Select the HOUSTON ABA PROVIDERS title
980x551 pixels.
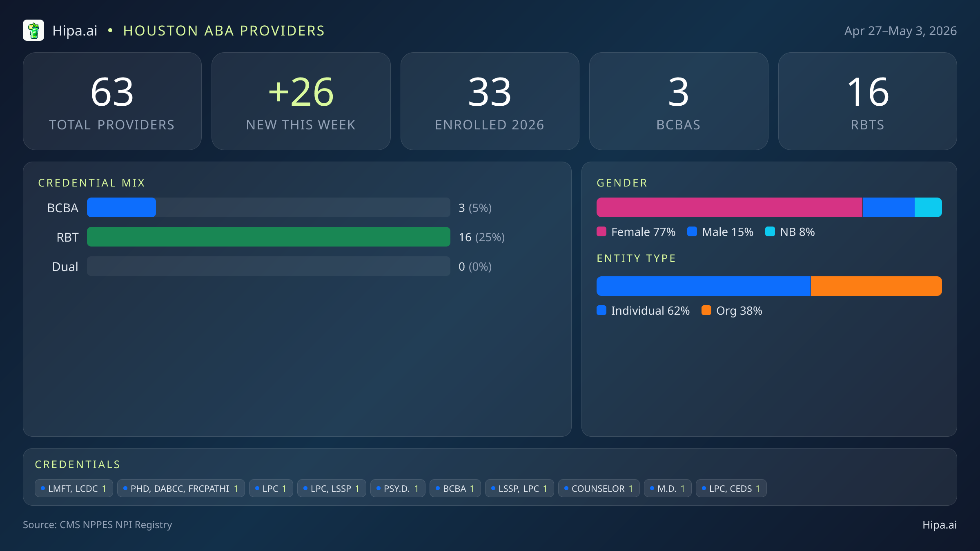coord(224,31)
